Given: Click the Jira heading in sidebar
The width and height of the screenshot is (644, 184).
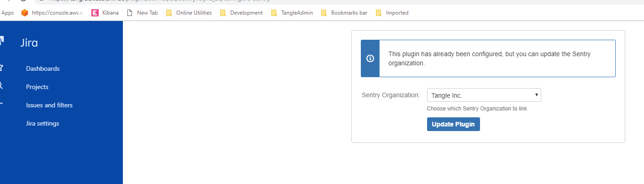Looking at the screenshot, I should tap(29, 43).
